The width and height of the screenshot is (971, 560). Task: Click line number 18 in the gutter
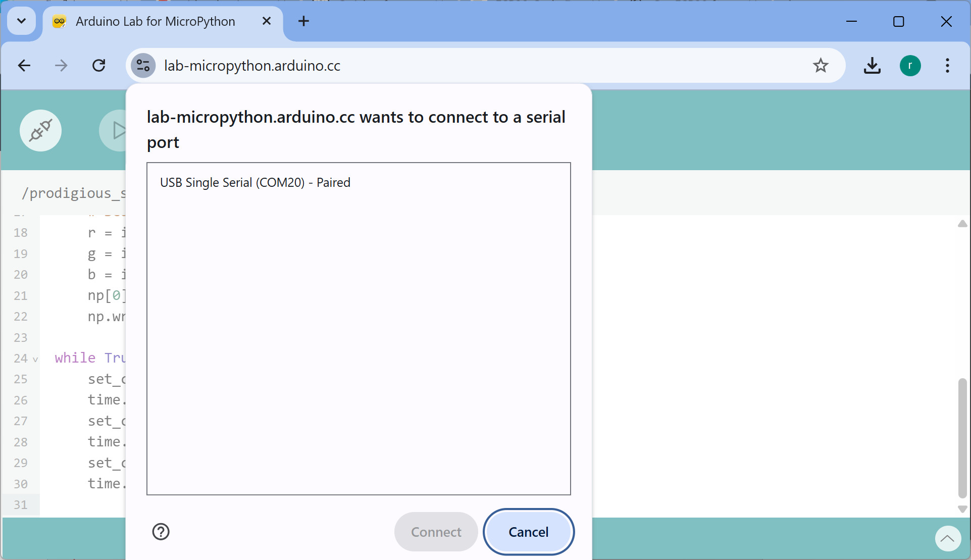point(20,232)
